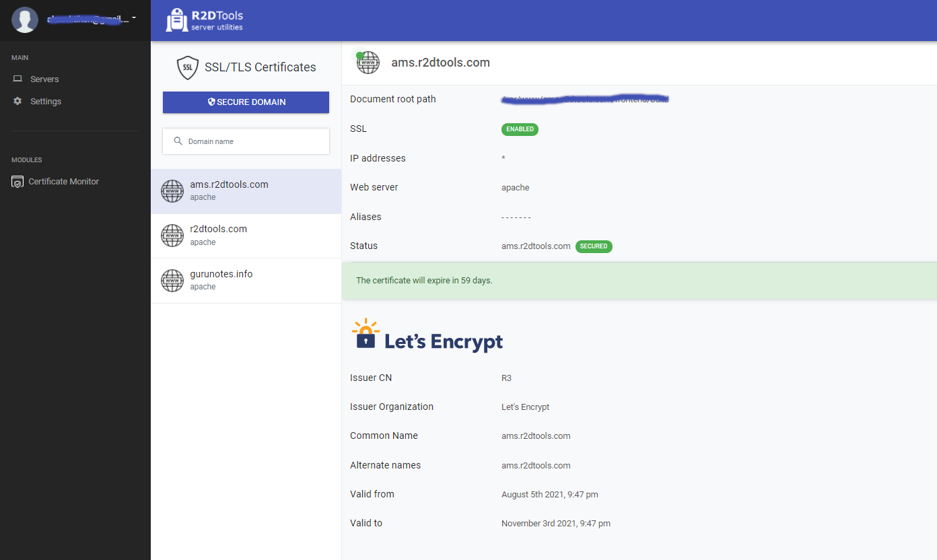Click the Valid from date August 5th 2021

point(550,495)
